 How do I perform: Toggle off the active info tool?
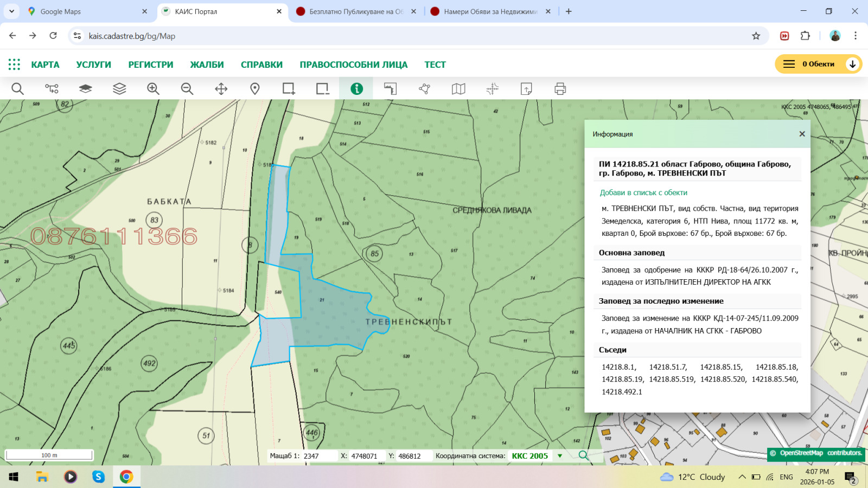point(356,88)
